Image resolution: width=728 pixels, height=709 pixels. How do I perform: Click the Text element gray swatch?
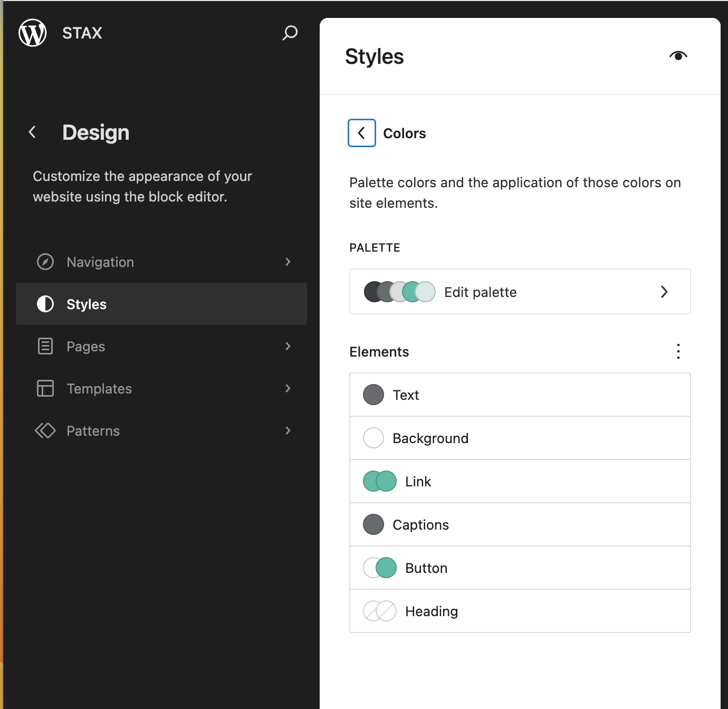point(373,395)
